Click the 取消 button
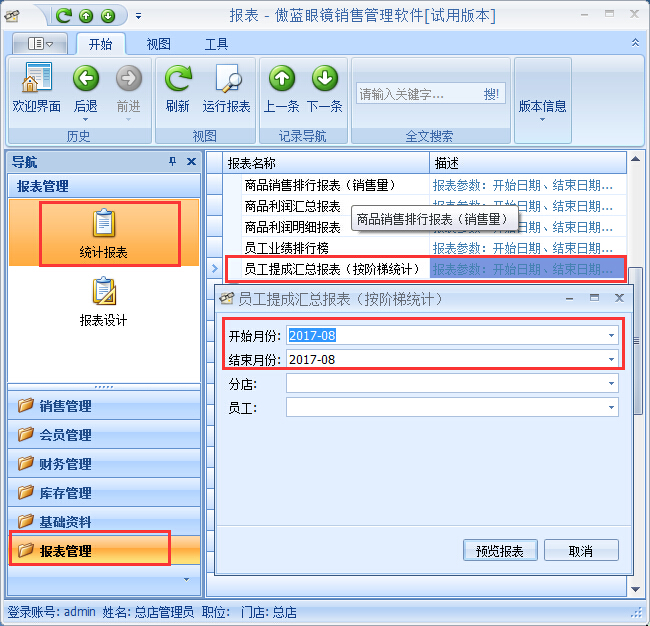This screenshot has height=626, width=650. (x=581, y=551)
